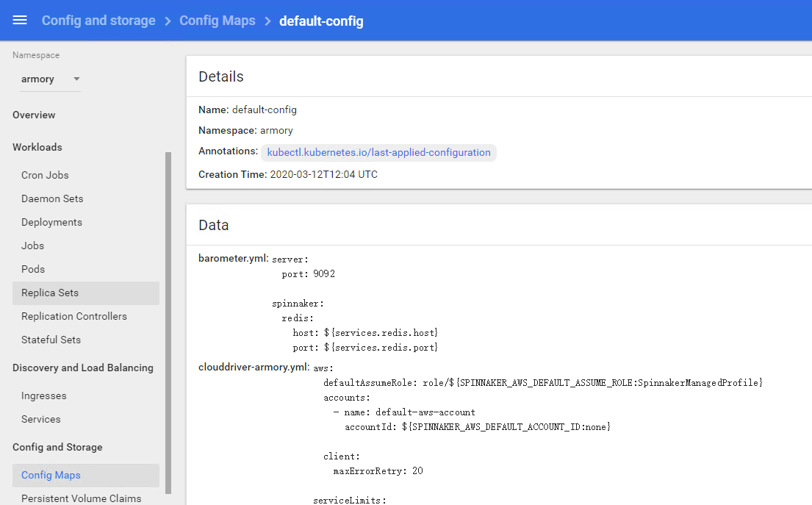This screenshot has height=505, width=812.
Task: Open the Overview section
Action: tap(34, 115)
